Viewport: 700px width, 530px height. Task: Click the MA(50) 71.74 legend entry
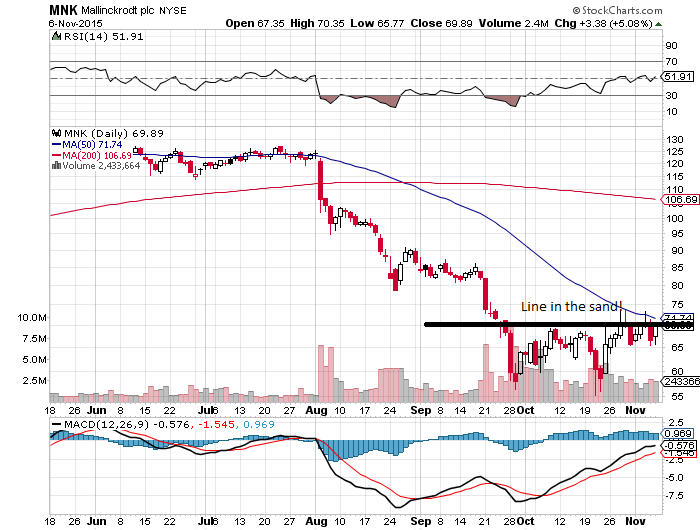point(92,145)
